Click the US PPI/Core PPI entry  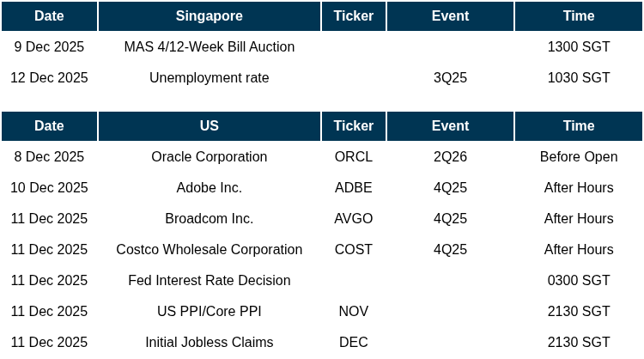pyautogui.click(x=209, y=312)
